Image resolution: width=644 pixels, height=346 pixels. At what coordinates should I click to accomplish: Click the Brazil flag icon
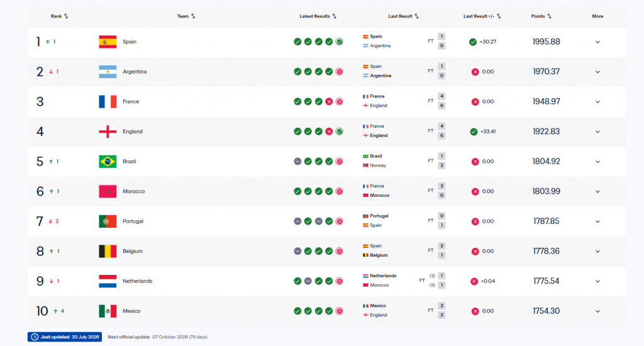pyautogui.click(x=108, y=162)
